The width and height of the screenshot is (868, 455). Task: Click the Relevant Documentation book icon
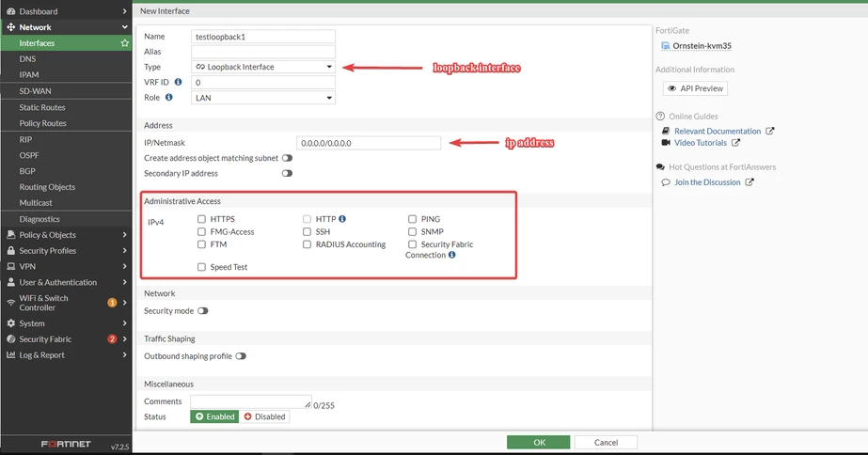tap(666, 132)
